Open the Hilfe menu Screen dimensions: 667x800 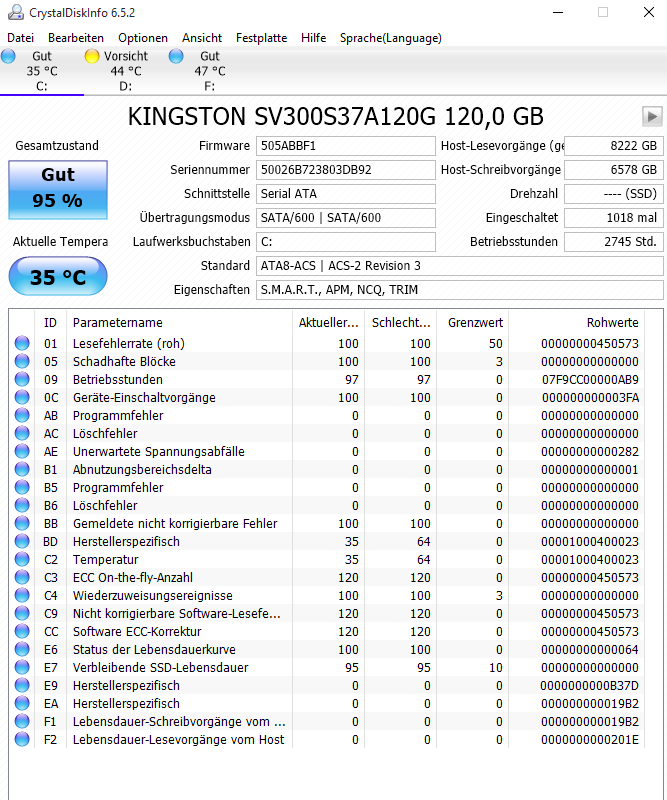pyautogui.click(x=313, y=38)
